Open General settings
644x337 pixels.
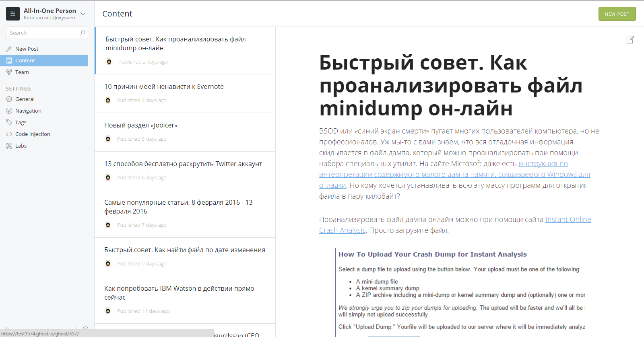[x=25, y=99]
